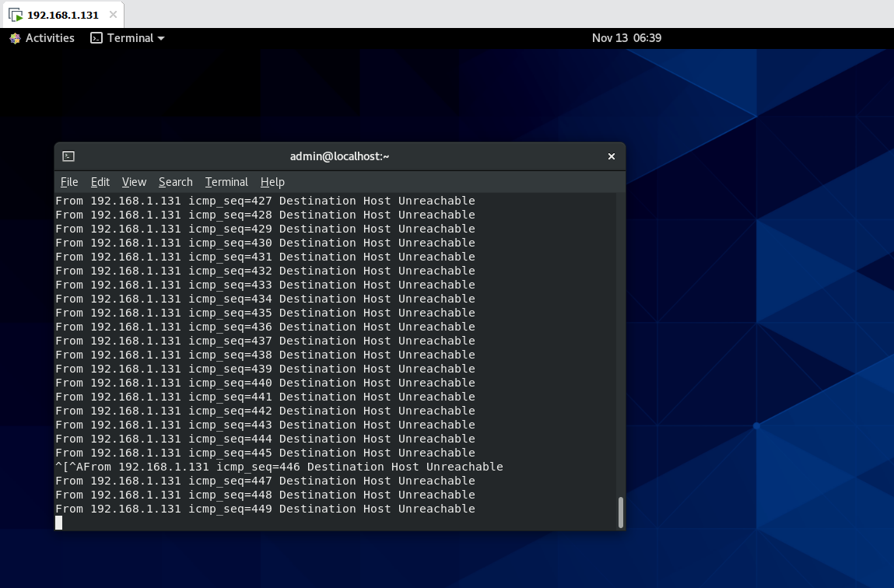Click the admin@localhost:~ window title
The image size is (894, 588).
click(x=339, y=156)
